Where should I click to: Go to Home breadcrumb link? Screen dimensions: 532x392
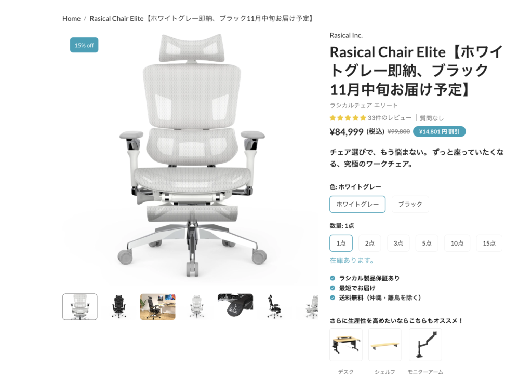(x=71, y=18)
